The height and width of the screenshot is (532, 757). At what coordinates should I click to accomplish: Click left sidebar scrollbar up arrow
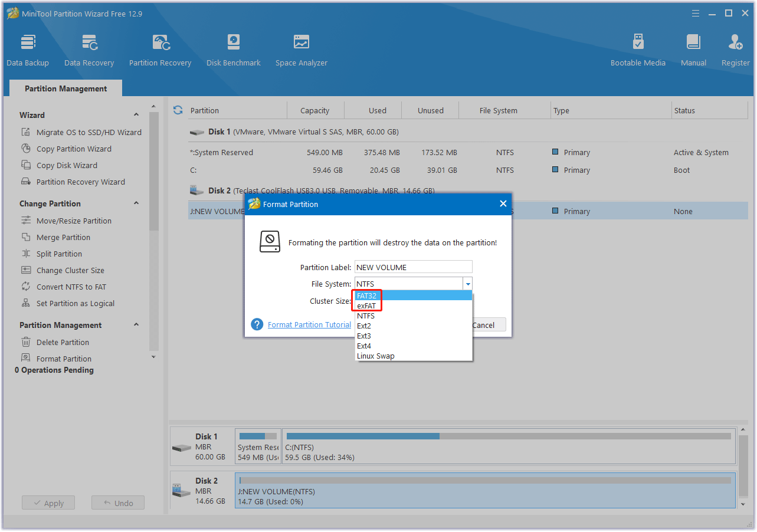pos(153,106)
